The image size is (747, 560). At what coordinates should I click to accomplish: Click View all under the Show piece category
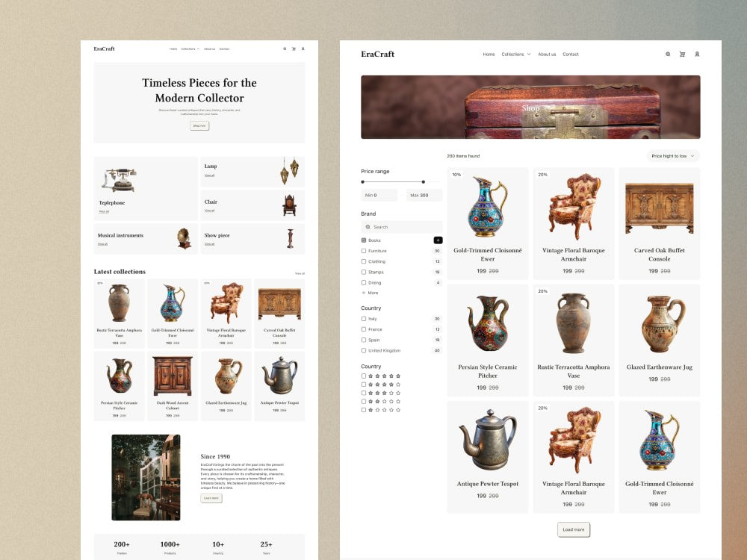click(x=210, y=244)
